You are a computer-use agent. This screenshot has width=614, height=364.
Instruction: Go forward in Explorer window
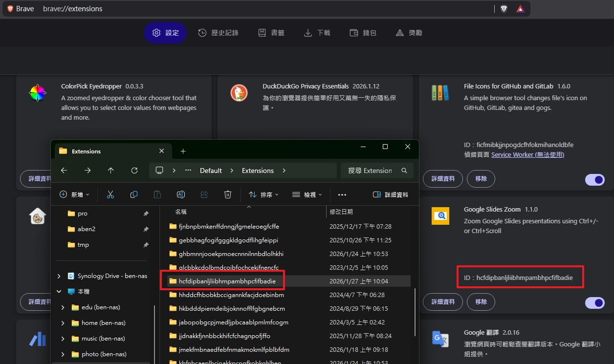click(x=88, y=171)
